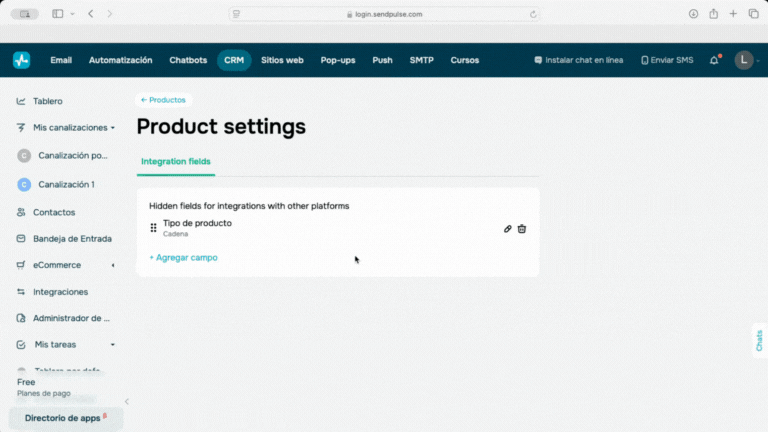Select the Integration fields tab
The width and height of the screenshot is (768, 432).
click(175, 161)
